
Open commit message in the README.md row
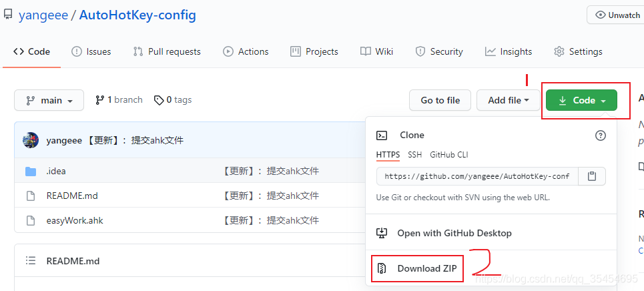pyautogui.click(x=270, y=196)
